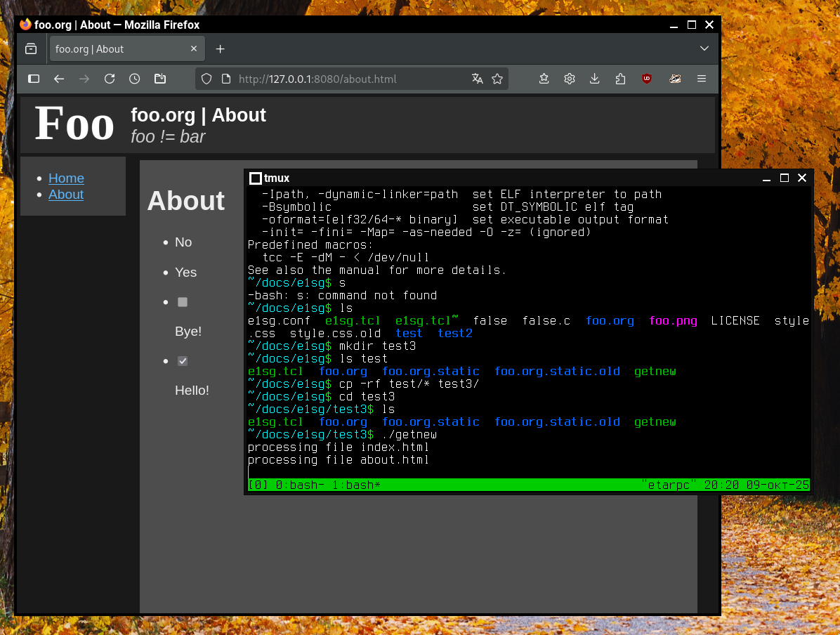
Task: Click the translate page icon
Action: tap(478, 79)
